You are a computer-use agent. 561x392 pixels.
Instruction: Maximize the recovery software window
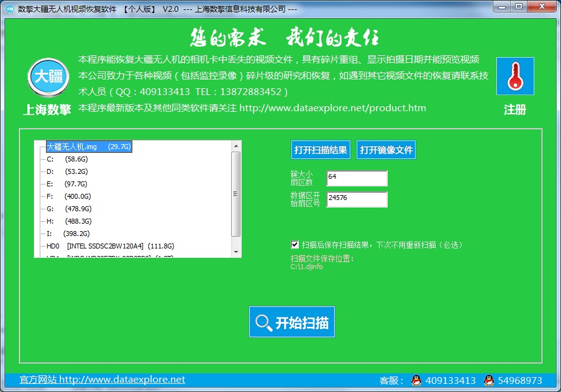point(519,7)
